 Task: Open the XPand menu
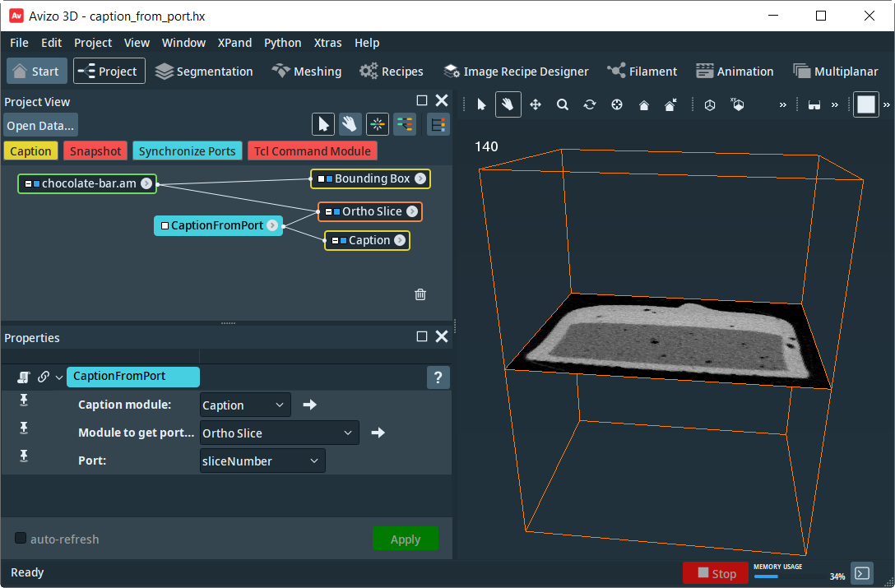click(x=234, y=43)
